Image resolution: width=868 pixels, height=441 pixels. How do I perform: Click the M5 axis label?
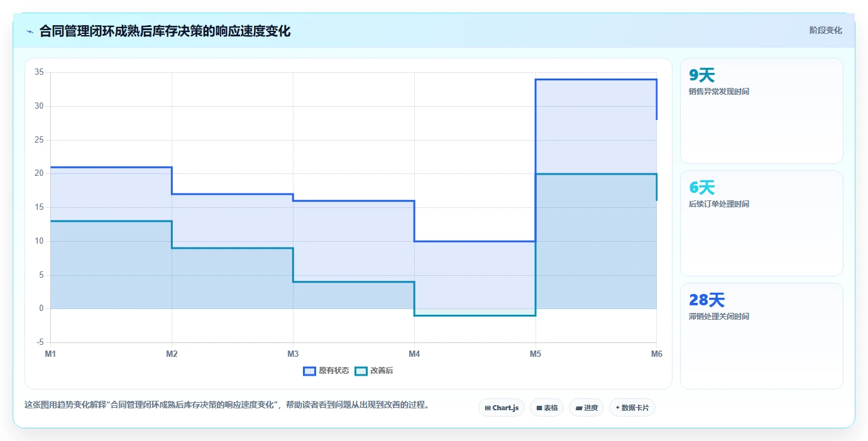(536, 354)
